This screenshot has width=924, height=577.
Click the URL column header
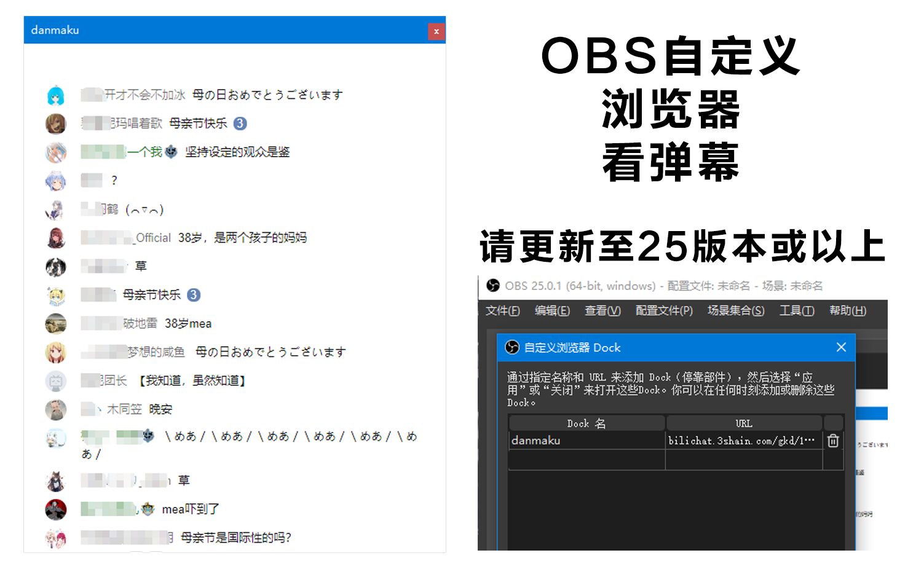coord(744,423)
